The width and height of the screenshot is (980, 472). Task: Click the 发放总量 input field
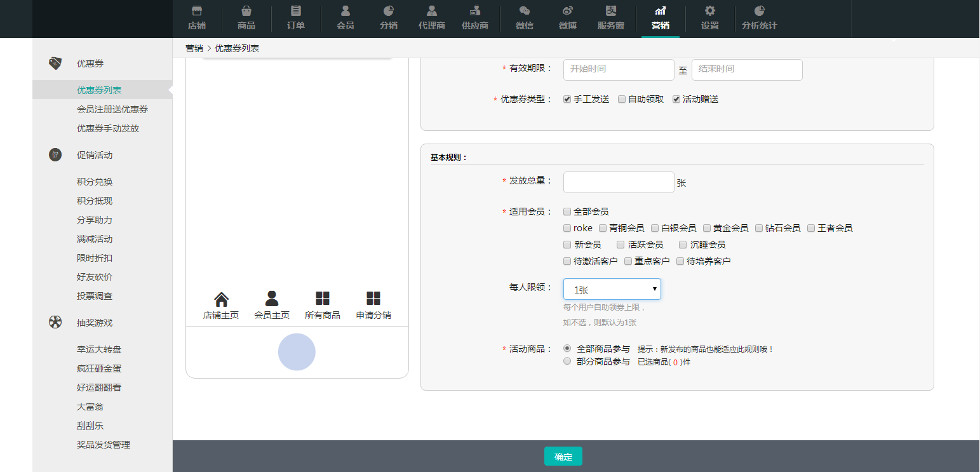click(x=618, y=182)
